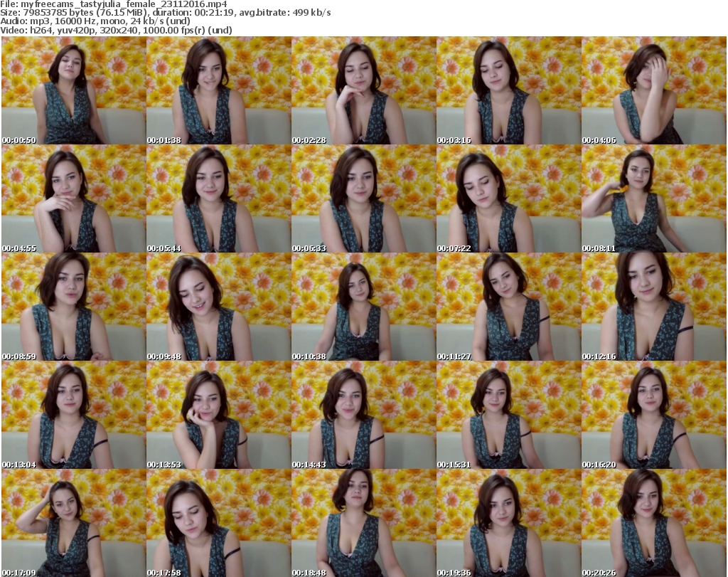Select the frame at 00:04:55
The width and height of the screenshot is (728, 577).
point(74,198)
